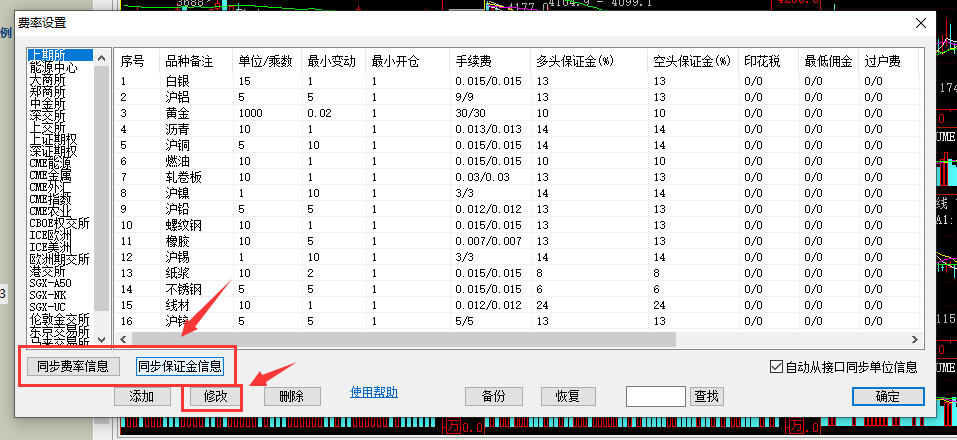Select the 燃油 row
Image resolution: width=957 pixels, height=440 pixels.
point(518,161)
